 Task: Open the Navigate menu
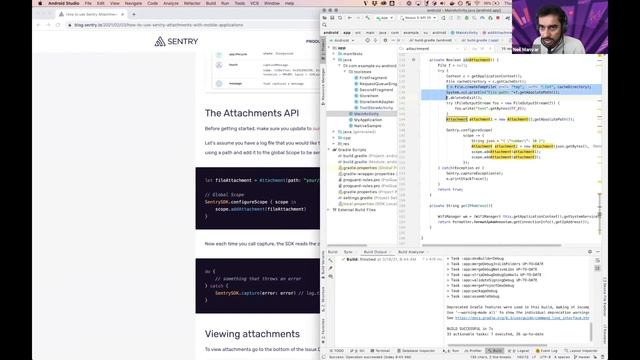(x=133, y=3)
